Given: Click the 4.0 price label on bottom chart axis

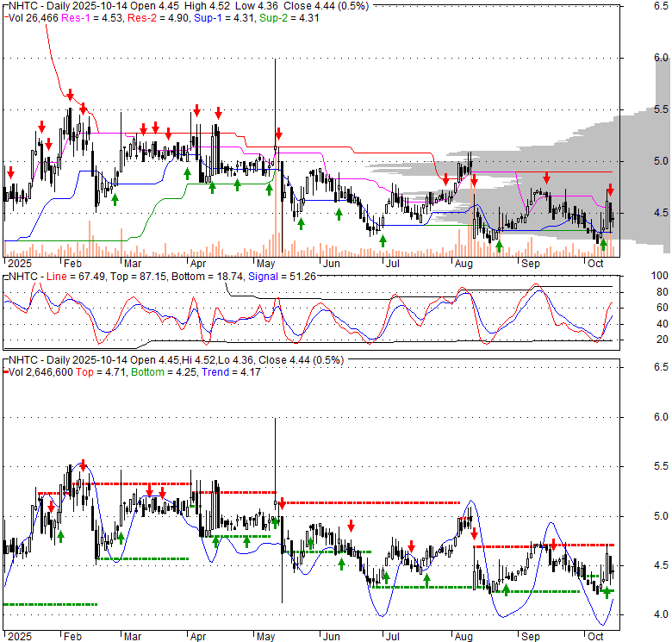Looking at the screenshot, I should (662, 614).
